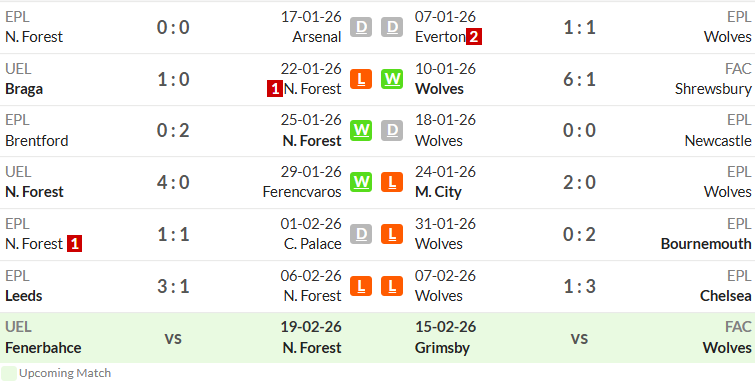The image size is (755, 392).
Task: Click the green W badge for N. Forest vs Ferencvaros
Action: 361,182
